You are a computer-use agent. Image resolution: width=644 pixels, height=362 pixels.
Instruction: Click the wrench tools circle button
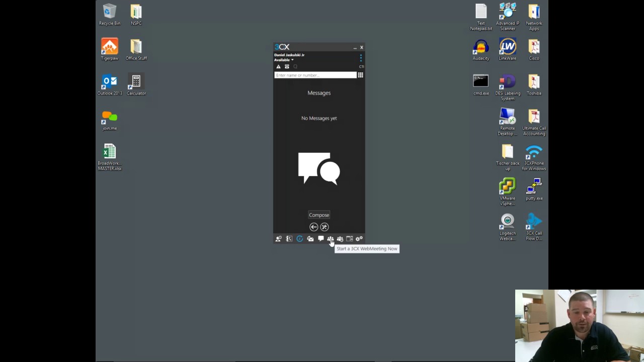point(325,227)
